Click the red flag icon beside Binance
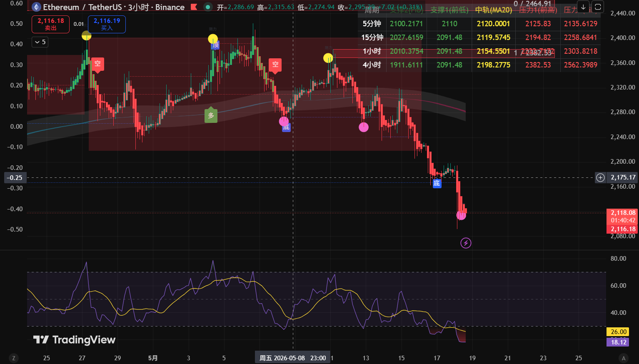The image size is (639, 364). click(x=194, y=7)
